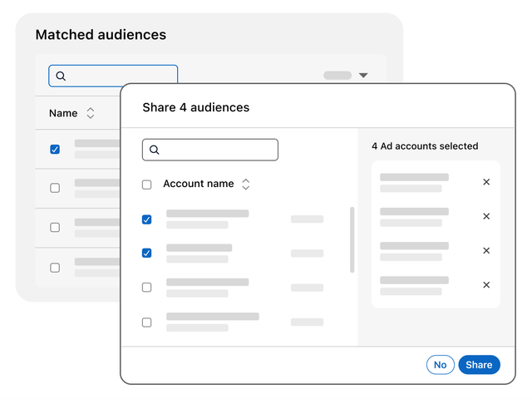Click the 'Share 4 audiences' dialog title
Viewport: 532px width, 399px height.
click(x=196, y=107)
